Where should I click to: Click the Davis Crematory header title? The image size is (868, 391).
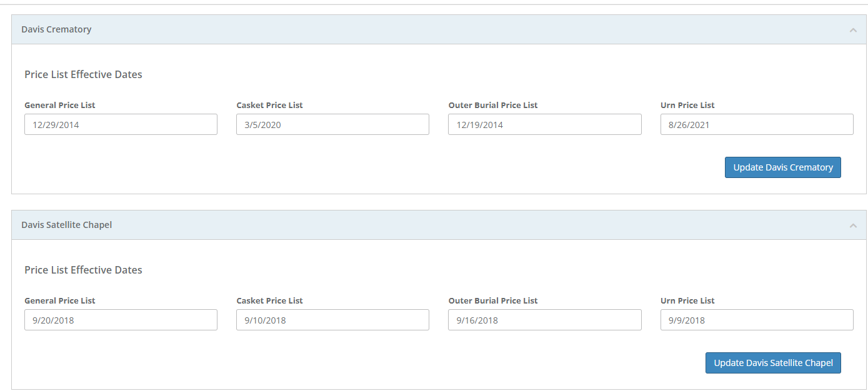(x=56, y=29)
